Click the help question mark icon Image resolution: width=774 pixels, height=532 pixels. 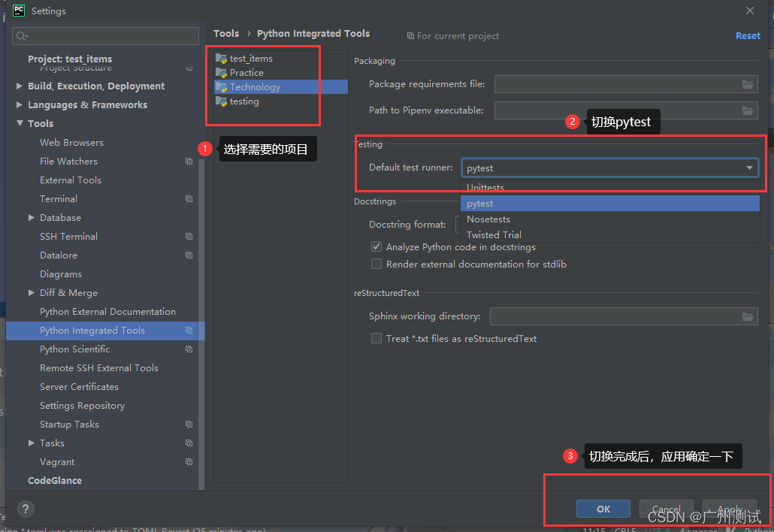[x=26, y=509]
